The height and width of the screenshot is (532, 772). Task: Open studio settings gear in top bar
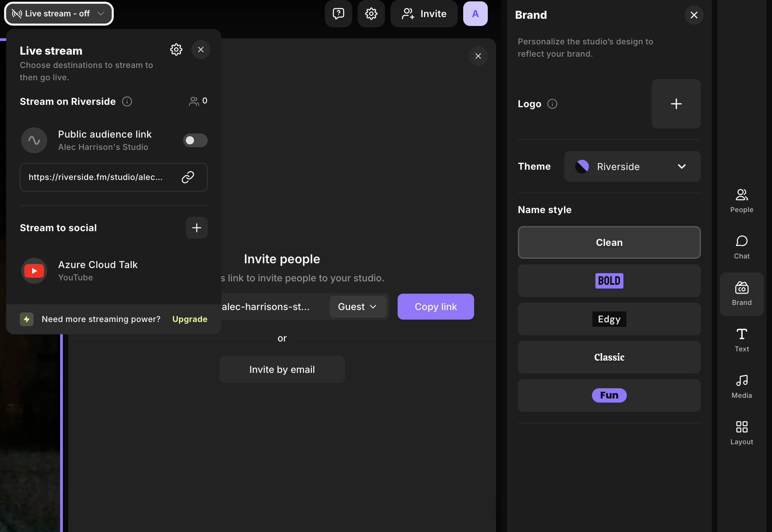point(371,14)
